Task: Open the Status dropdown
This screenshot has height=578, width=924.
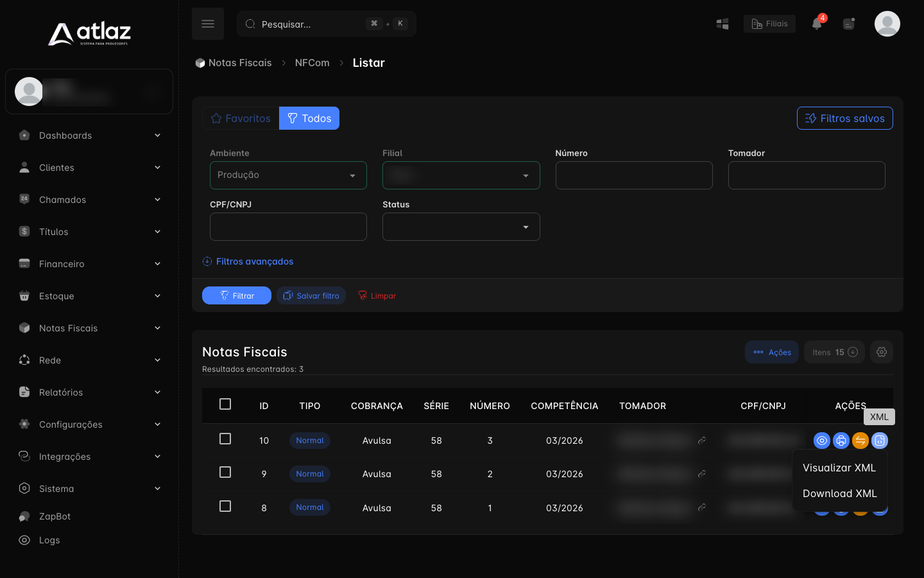Action: pyautogui.click(x=461, y=227)
